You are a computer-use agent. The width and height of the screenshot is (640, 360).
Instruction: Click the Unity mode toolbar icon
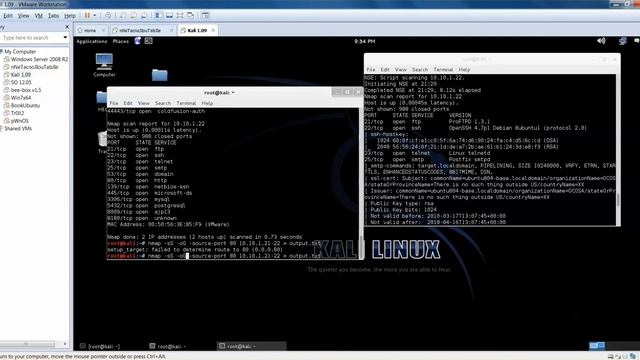click(x=190, y=16)
